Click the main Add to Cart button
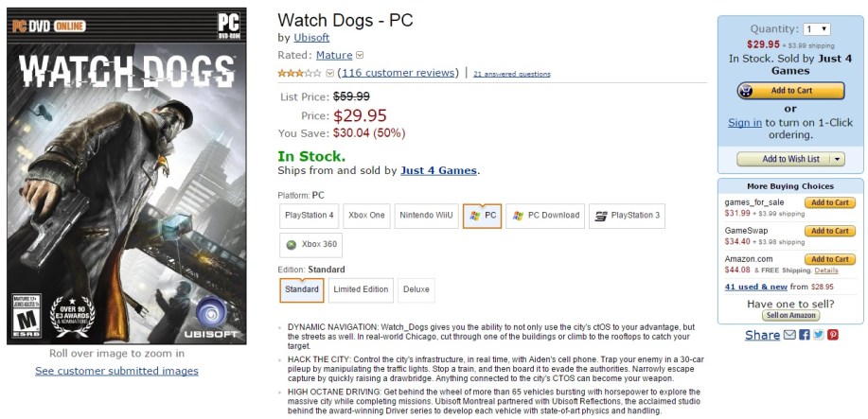Screen dimensions: 868x419 click(789, 91)
